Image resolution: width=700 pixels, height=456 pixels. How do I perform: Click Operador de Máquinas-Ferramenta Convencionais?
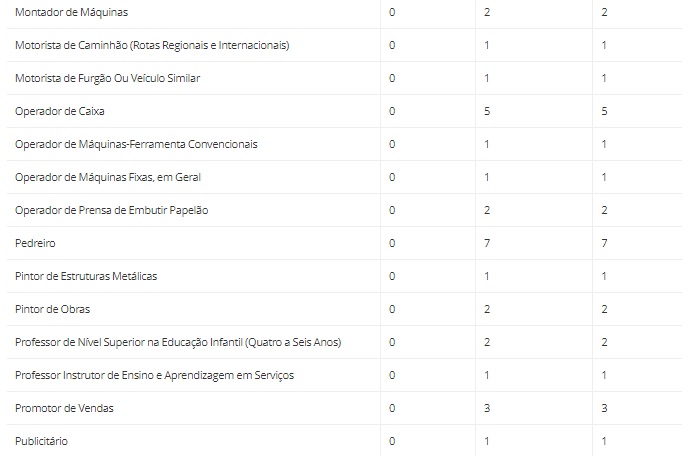tap(136, 144)
